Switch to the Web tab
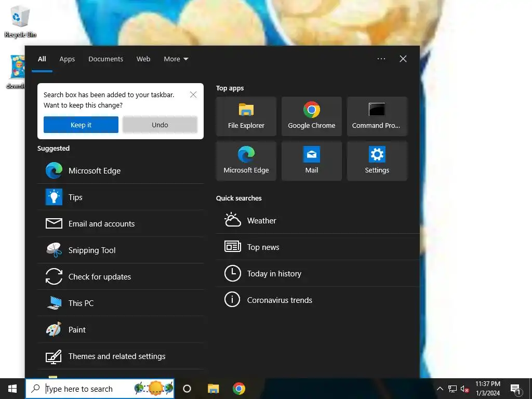 tap(143, 59)
